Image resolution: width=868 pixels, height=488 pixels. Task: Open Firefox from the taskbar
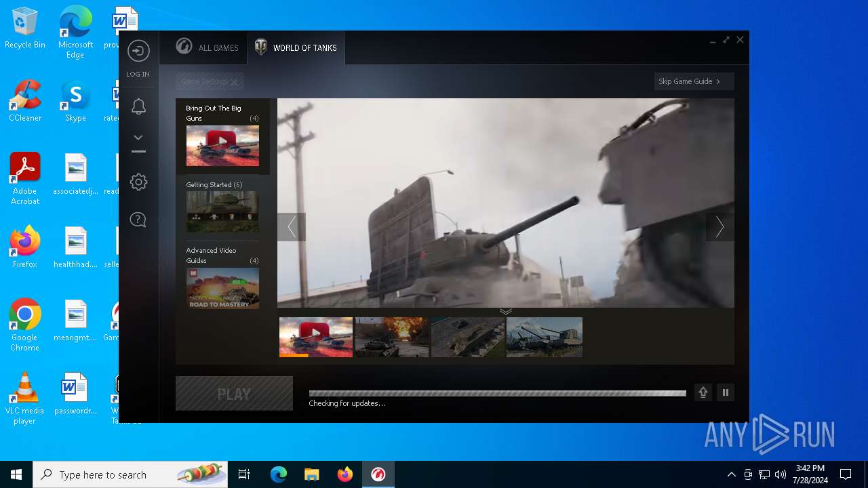[345, 474]
